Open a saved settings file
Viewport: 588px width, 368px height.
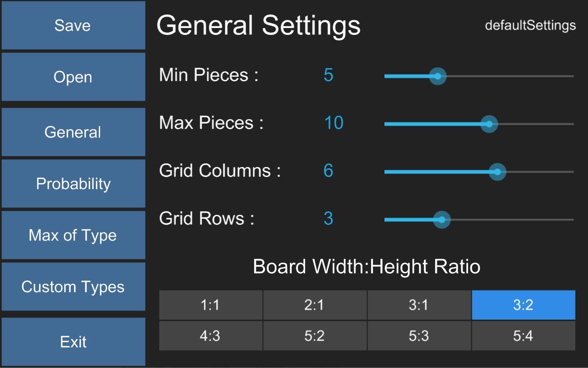click(73, 77)
